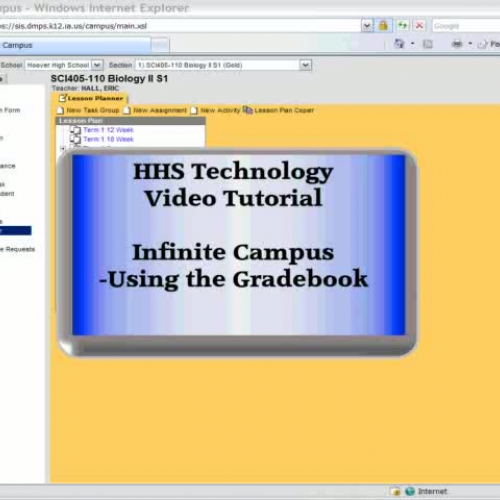Open a new blank browser tab
Viewport: 500px width, 500px height.
(160, 45)
